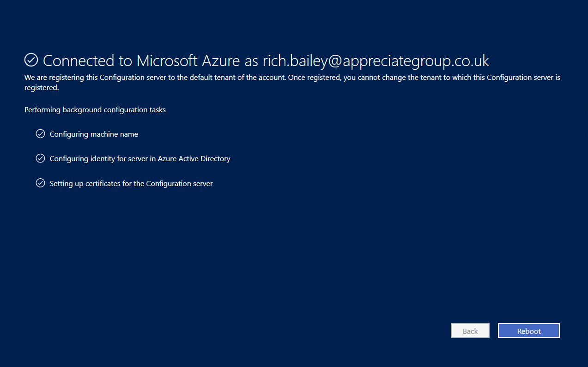The image size is (588, 367).
Task: Click the checkmark next to Setting up certificates
Action: pyautogui.click(x=40, y=183)
